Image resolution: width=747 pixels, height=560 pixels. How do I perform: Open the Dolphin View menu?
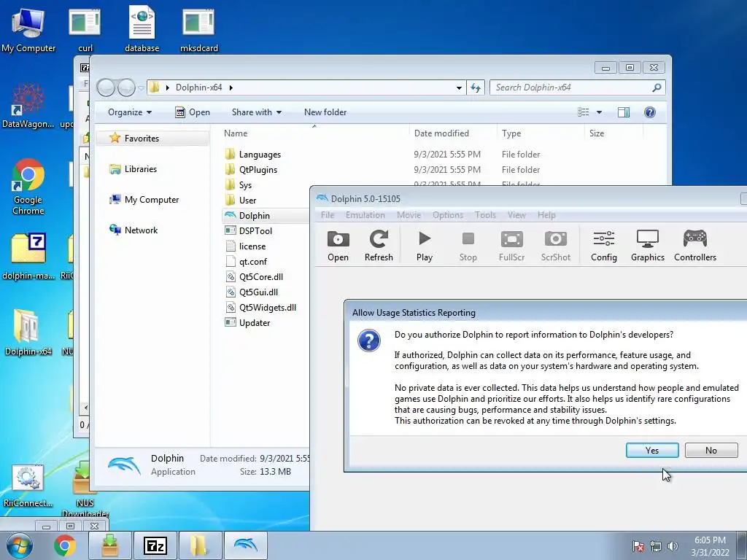point(516,215)
